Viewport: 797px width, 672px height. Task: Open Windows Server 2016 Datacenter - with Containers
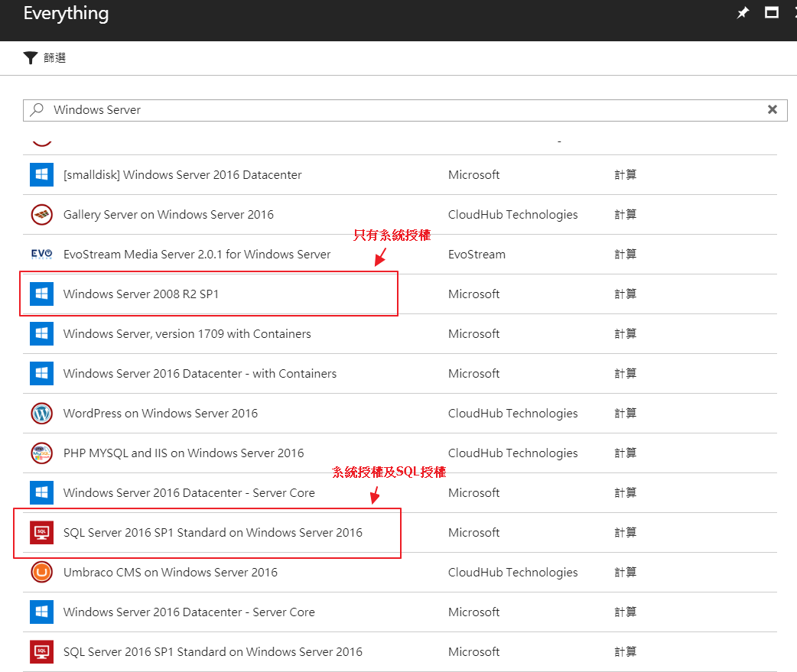pyautogui.click(x=200, y=373)
